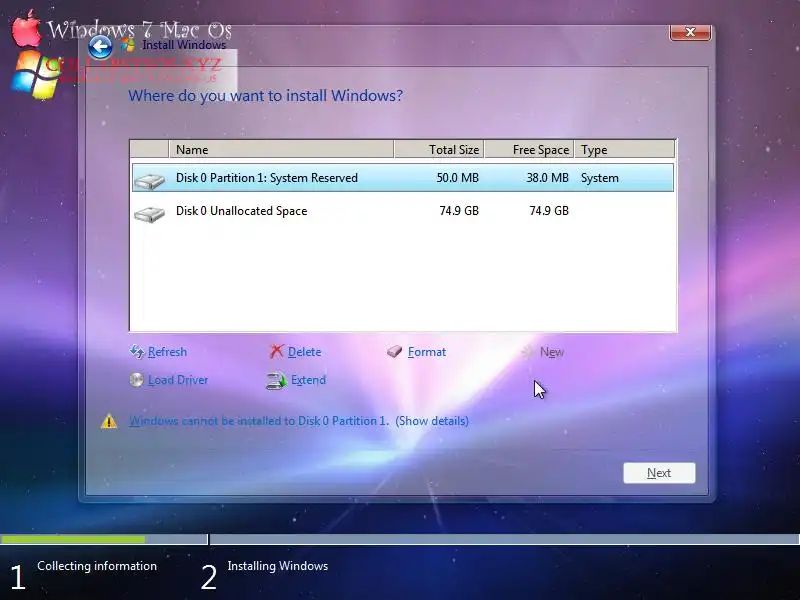Click the yellow warning triangle icon
Viewport: 800px width, 600px height.
pyautogui.click(x=109, y=421)
